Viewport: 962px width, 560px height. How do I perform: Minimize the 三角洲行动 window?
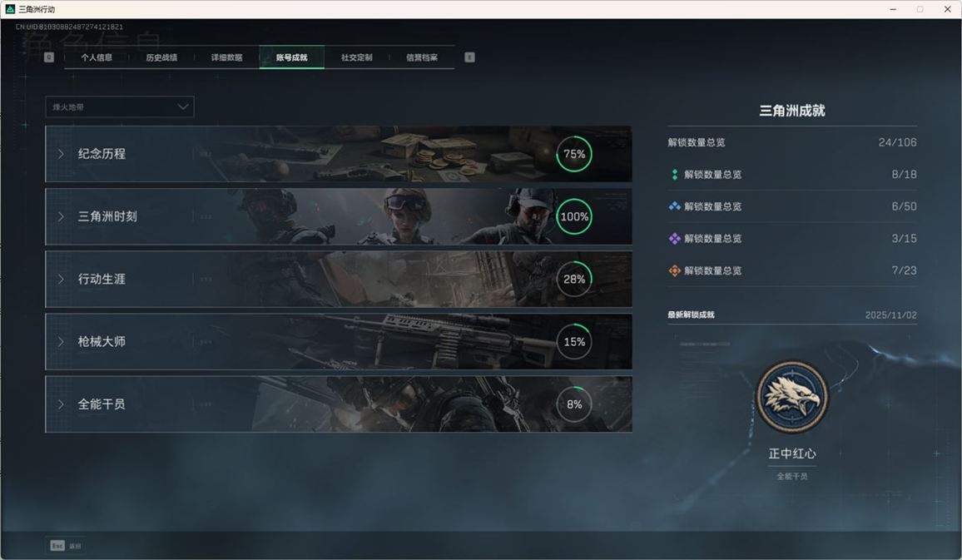click(893, 9)
